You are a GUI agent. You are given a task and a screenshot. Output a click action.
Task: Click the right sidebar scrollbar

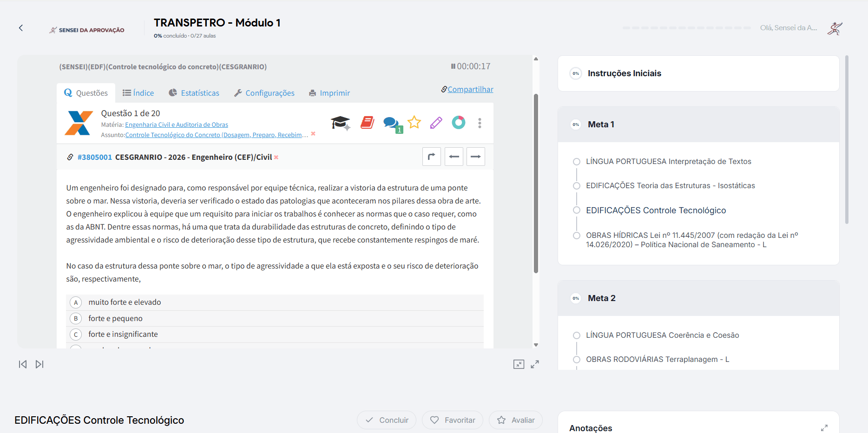coord(847,139)
